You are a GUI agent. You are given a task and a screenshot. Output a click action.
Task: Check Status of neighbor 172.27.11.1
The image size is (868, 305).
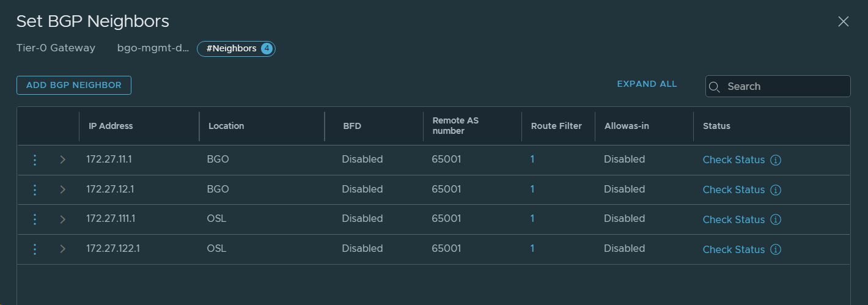click(734, 160)
